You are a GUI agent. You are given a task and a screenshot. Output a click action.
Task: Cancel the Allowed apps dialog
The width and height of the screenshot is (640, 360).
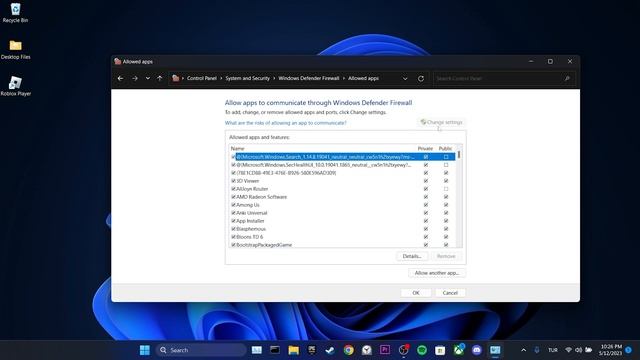[450, 293]
